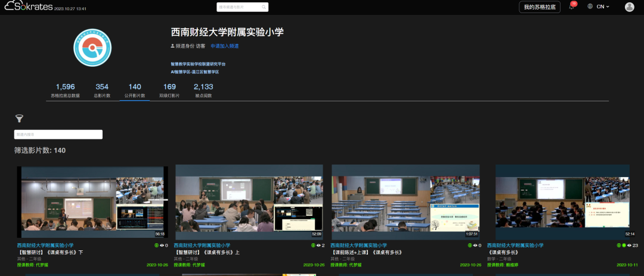Image resolution: width=644 pixels, height=276 pixels.
Task: Open video titled 【智慧研讨】《课桌有多长》下
Action: click(x=50, y=252)
